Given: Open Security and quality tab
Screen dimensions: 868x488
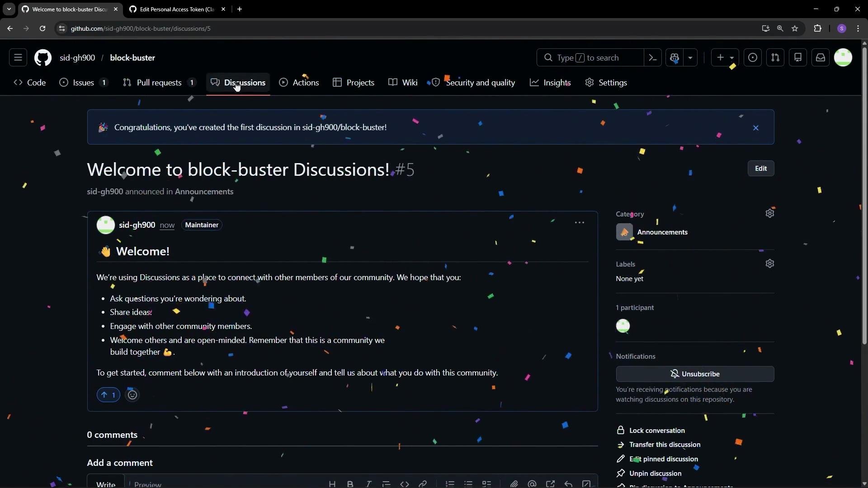Looking at the screenshot, I should 474,83.
